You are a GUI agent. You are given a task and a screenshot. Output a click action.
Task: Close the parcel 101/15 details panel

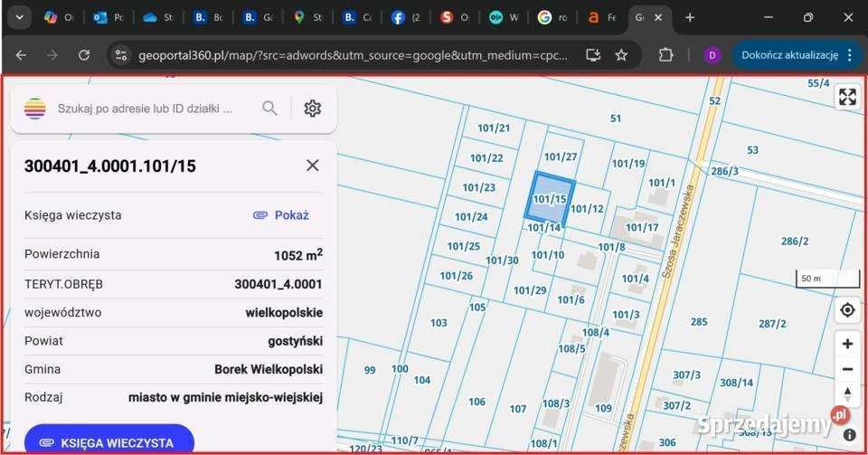click(312, 165)
